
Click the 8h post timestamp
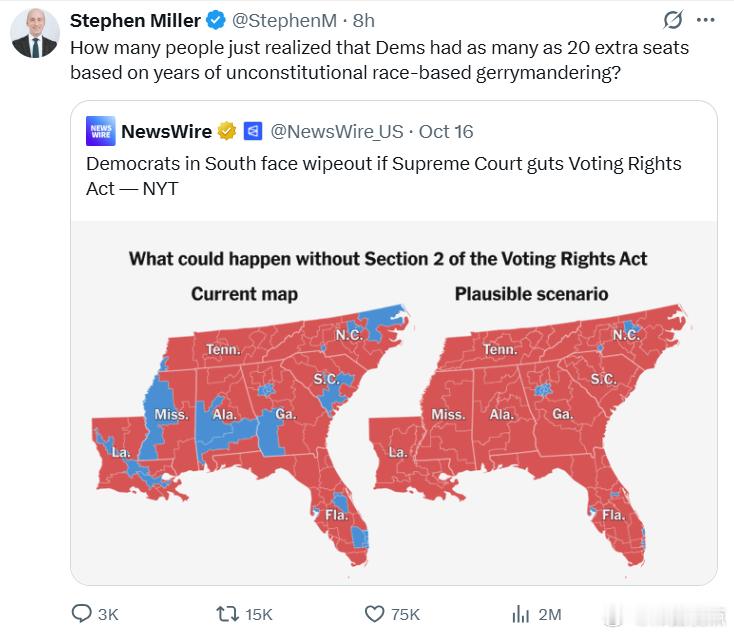pos(364,20)
